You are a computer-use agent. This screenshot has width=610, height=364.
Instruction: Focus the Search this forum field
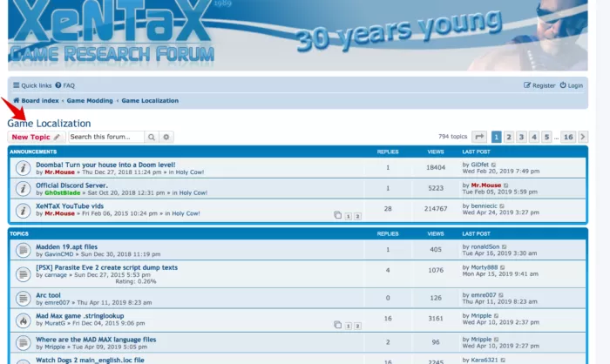point(106,137)
